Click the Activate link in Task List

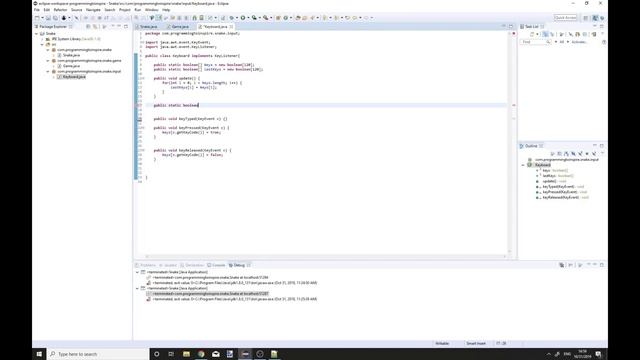(579, 42)
